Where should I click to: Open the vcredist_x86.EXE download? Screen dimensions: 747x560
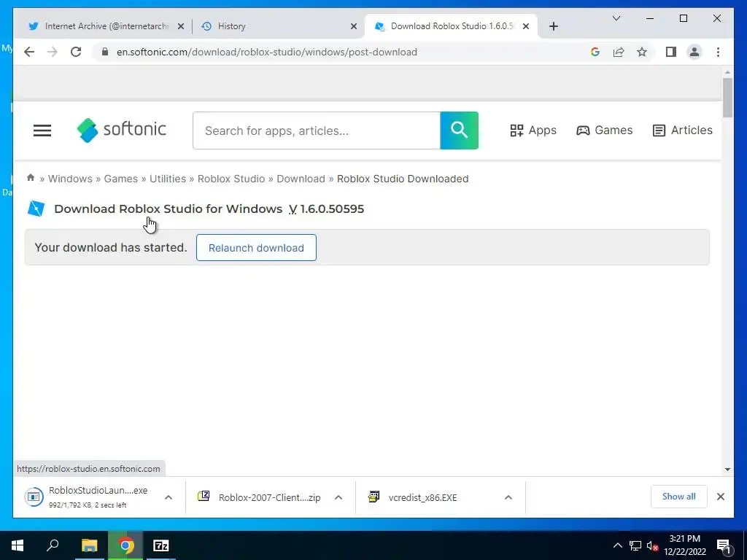(414, 497)
